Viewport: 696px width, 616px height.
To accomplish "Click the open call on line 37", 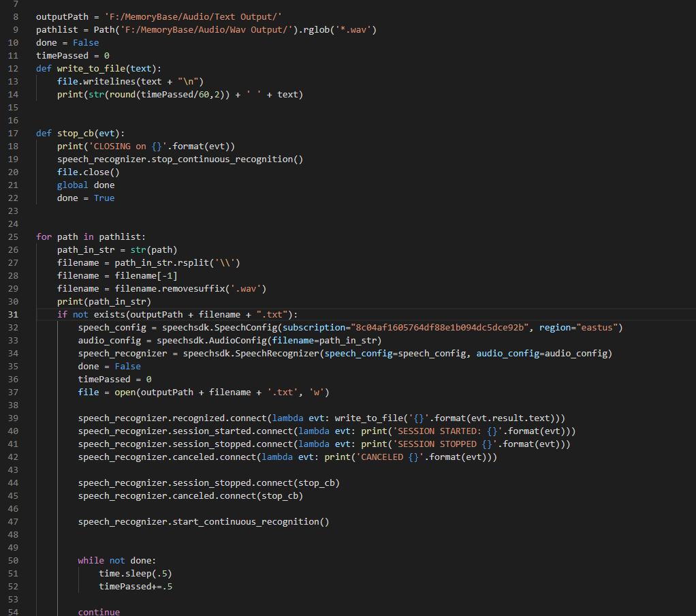I will (125, 392).
